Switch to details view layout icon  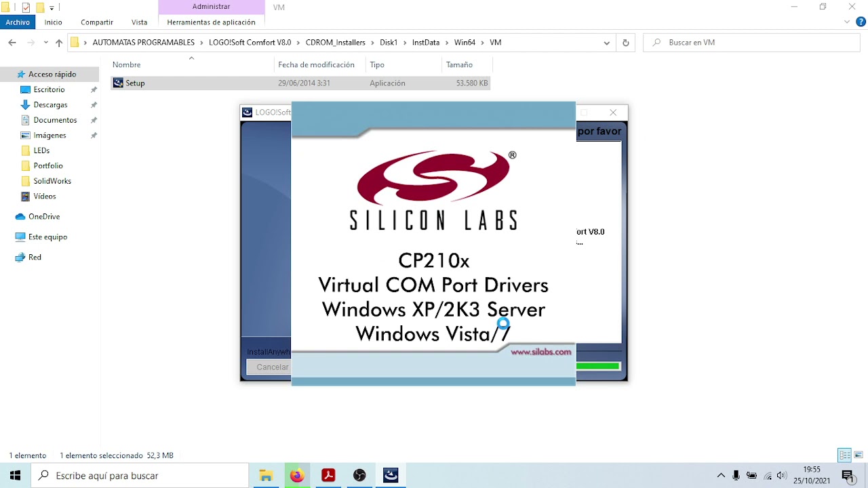[844, 455]
